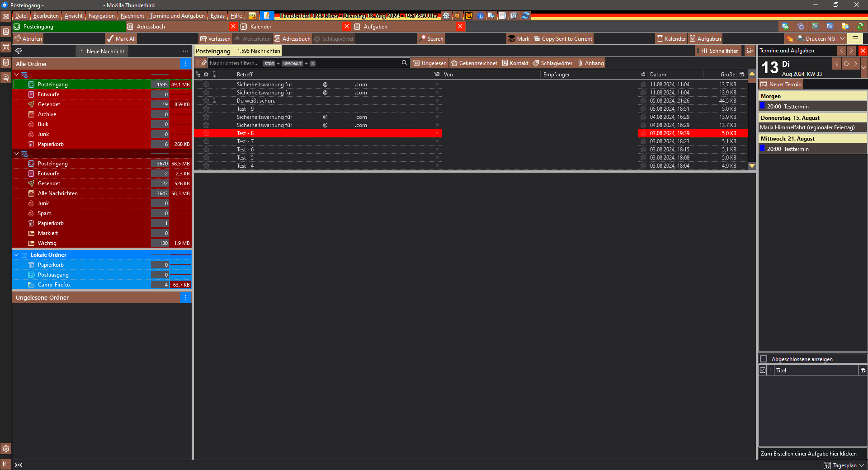
Task: Go to next day in Termine pane
Action: pos(855,64)
